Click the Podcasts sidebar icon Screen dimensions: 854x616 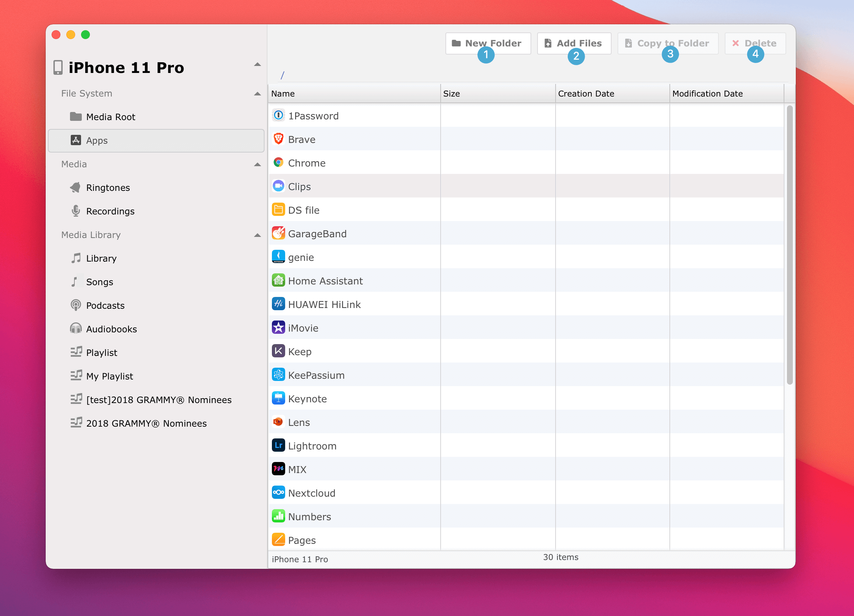(x=76, y=305)
